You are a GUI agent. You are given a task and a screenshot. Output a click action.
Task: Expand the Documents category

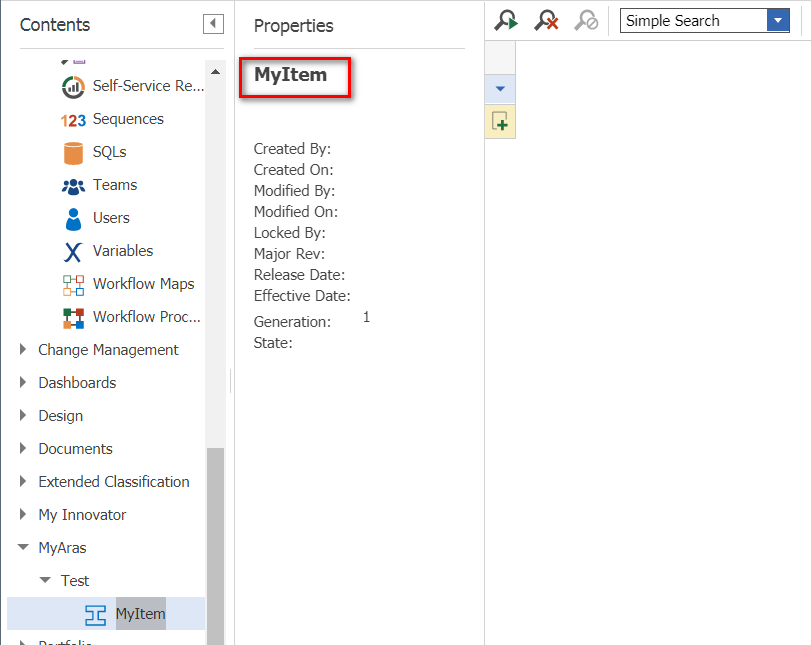[x=23, y=448]
